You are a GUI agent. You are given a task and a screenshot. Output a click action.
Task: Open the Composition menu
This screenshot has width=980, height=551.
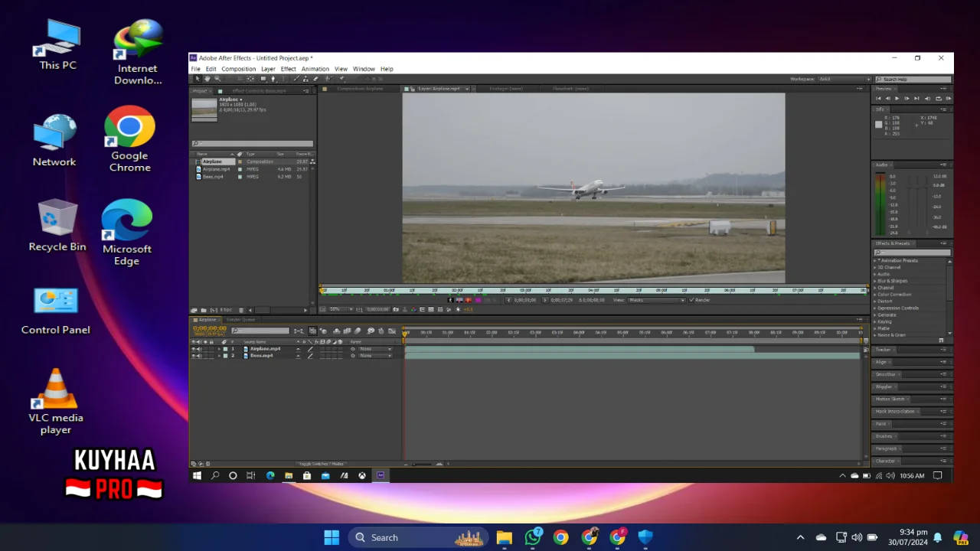238,69
